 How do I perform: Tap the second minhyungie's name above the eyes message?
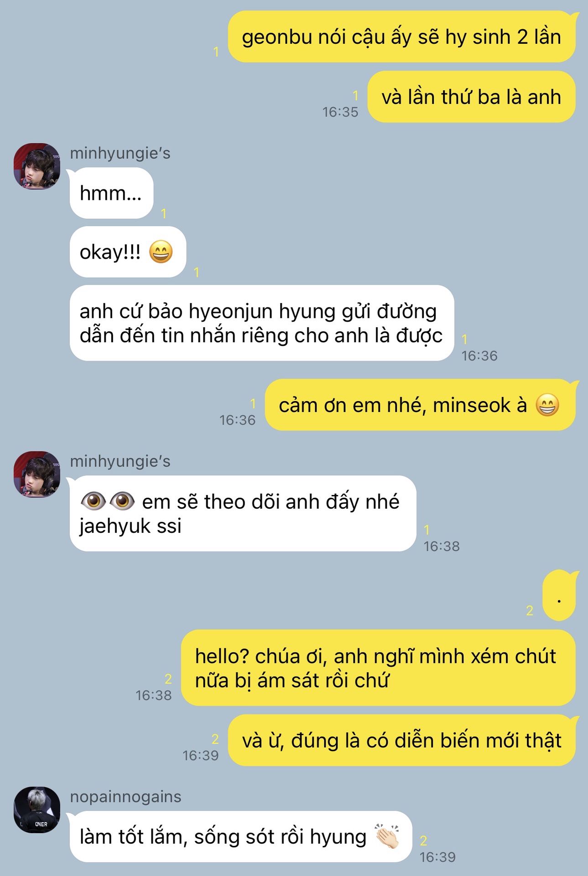pyautogui.click(x=120, y=461)
